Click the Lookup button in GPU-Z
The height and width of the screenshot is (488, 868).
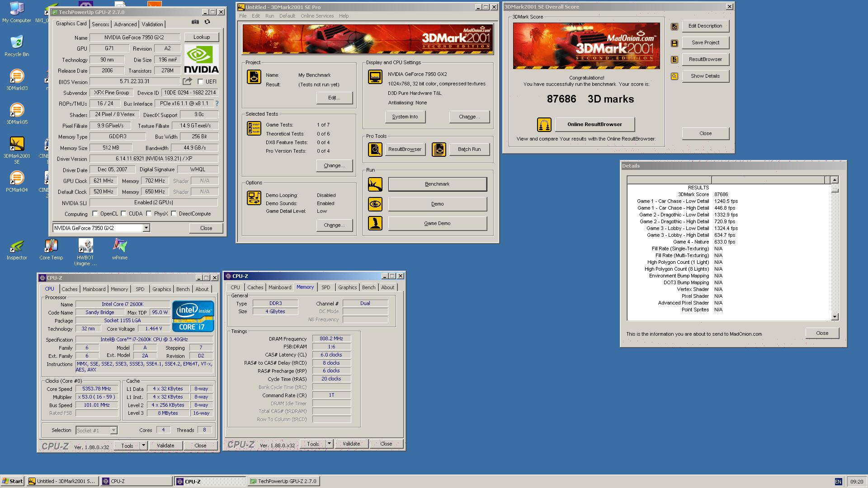coord(202,37)
